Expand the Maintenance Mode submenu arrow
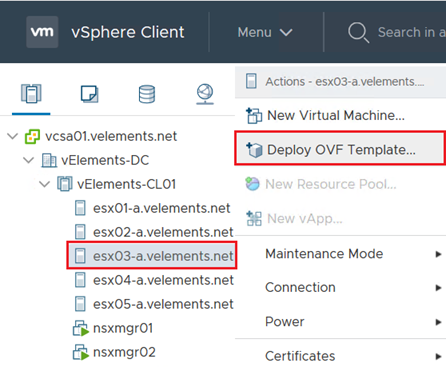Viewport: 446px width, 367px height. 438,255
